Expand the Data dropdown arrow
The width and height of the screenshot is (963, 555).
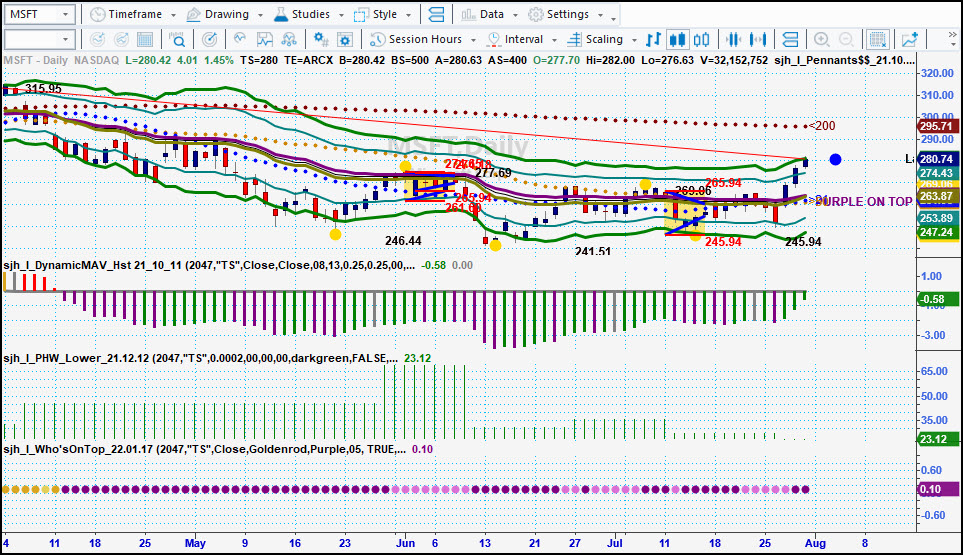pos(515,15)
